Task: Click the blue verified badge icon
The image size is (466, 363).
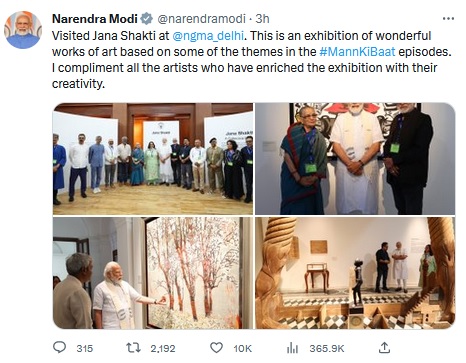Action: click(146, 19)
